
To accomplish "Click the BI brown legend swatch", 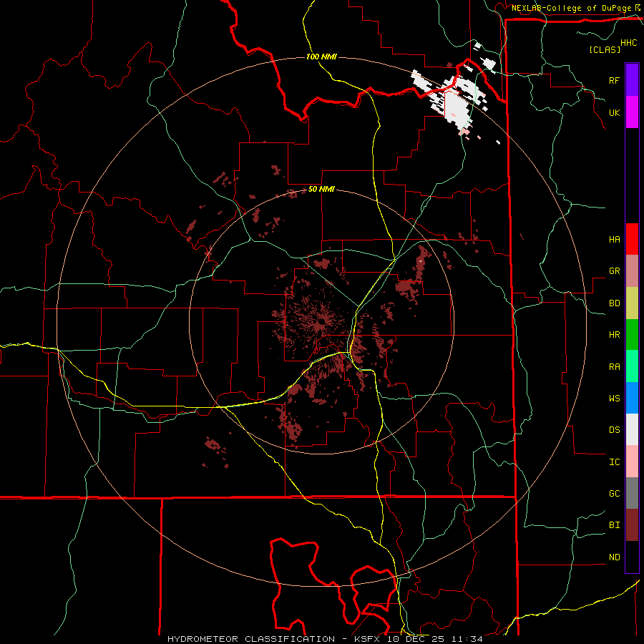I will pos(632,525).
